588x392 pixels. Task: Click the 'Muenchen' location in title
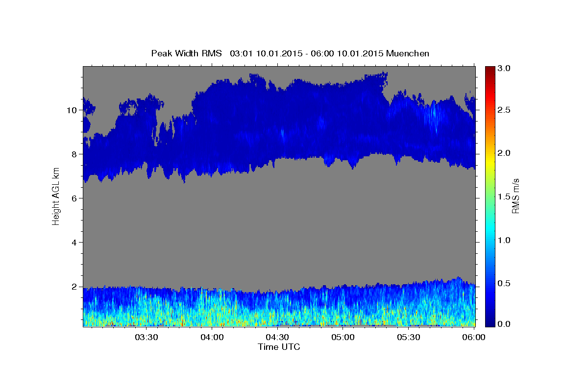pyautogui.click(x=408, y=53)
